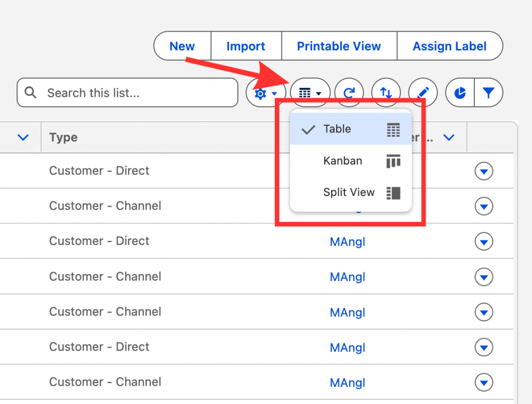Click the Kanban layout icon in the menu
This screenshot has width=532, height=404.
tap(393, 161)
